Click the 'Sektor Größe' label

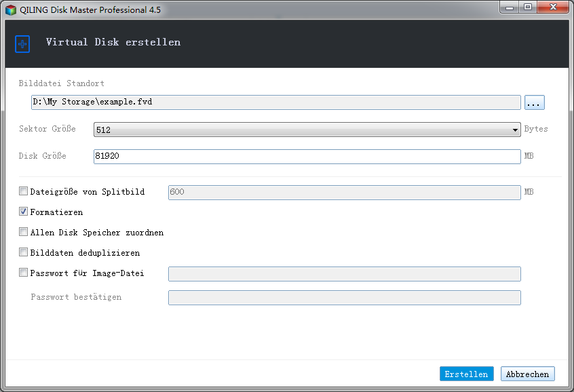click(47, 129)
